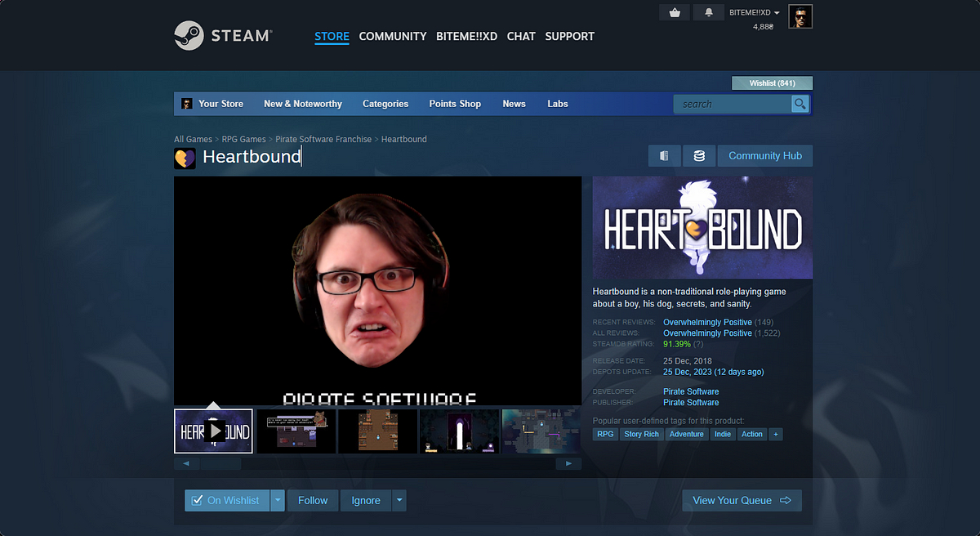Viewport: 980px width, 536px height.
Task: Play the Heartbound trailer thumbnail
Action: click(x=213, y=431)
